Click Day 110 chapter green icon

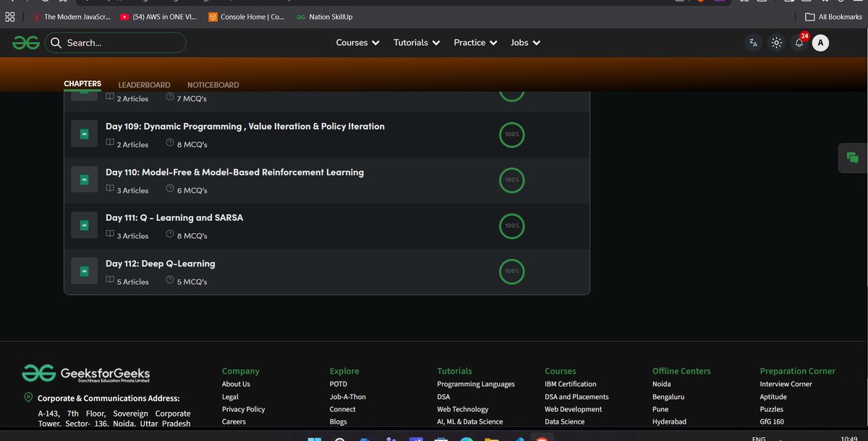[x=84, y=180]
